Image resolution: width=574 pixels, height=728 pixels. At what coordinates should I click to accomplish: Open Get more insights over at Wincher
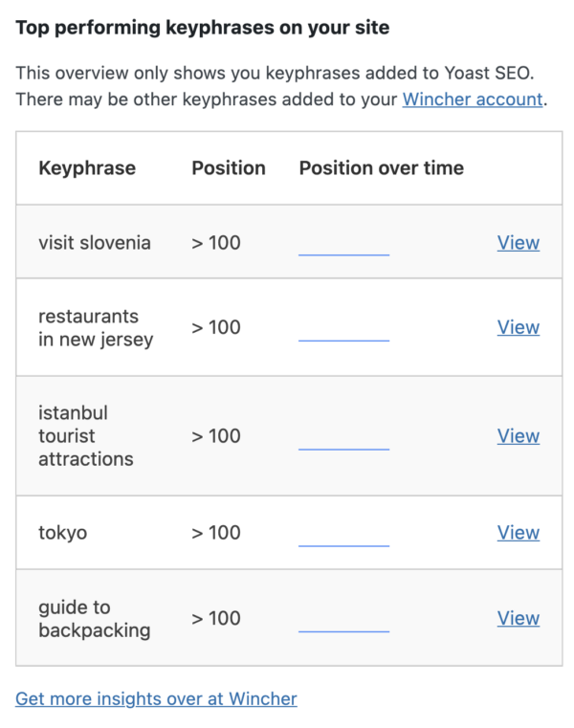pos(156,698)
